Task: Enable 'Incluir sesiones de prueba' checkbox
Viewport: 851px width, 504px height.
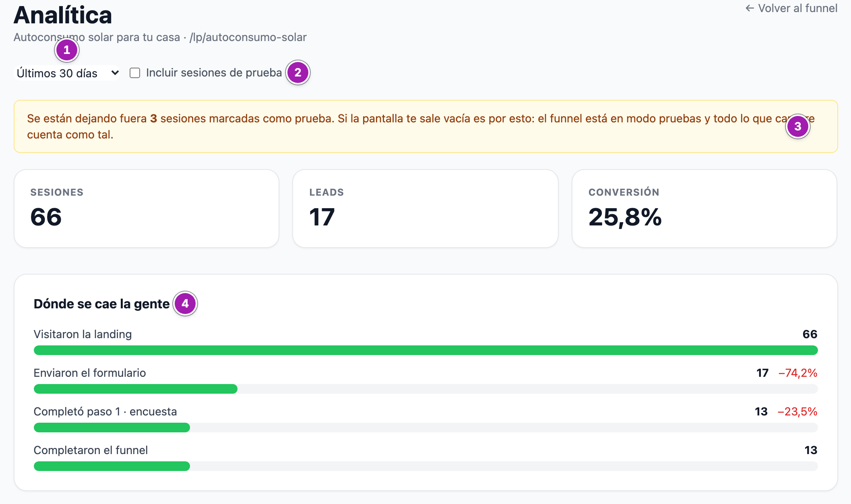Action: (x=135, y=73)
